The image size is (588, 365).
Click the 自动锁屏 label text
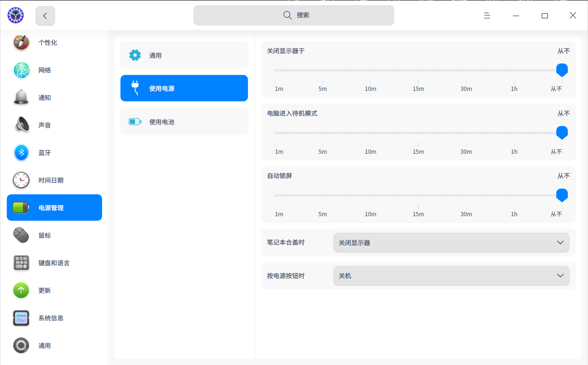tap(280, 176)
